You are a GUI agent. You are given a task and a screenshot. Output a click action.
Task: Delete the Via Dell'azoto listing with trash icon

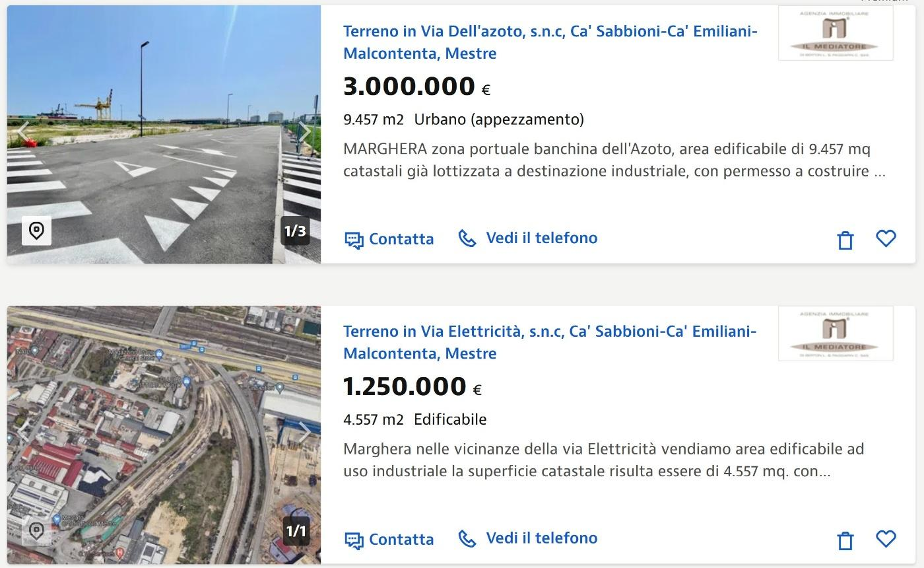tap(845, 240)
